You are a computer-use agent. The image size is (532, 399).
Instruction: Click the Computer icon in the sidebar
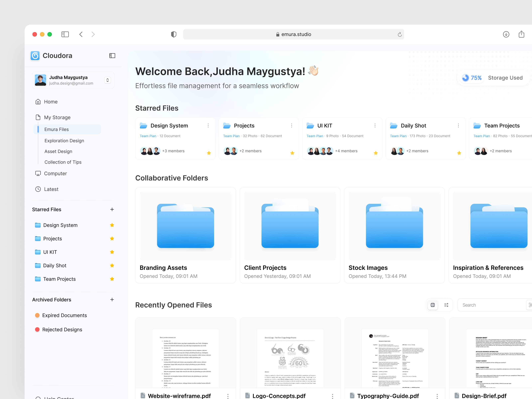tap(38, 173)
